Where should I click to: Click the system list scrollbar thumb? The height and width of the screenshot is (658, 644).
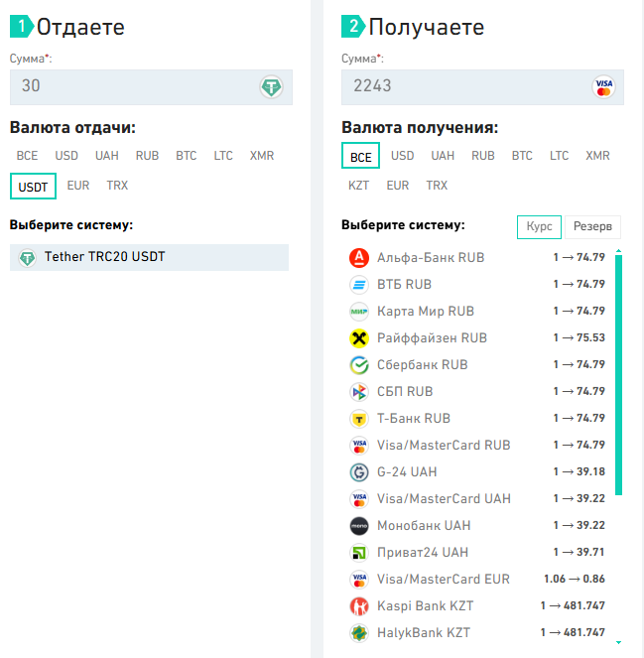(618, 375)
